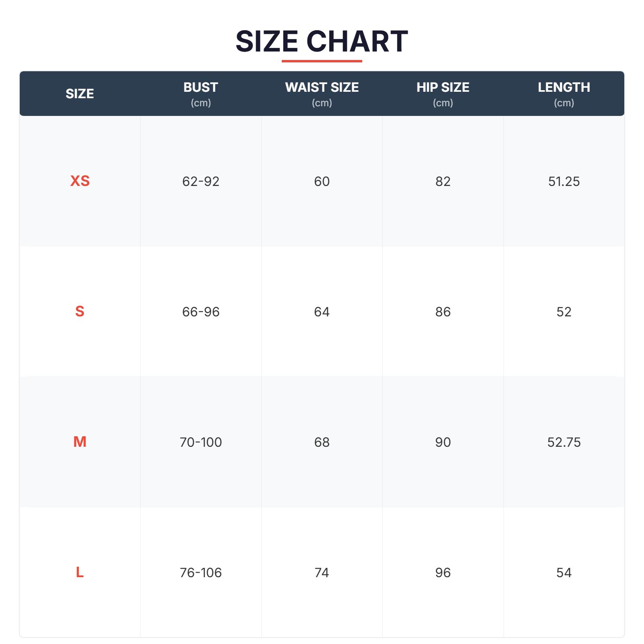Image resolution: width=644 pixels, height=644 pixels.
Task: Choose the L size label
Action: 80,572
